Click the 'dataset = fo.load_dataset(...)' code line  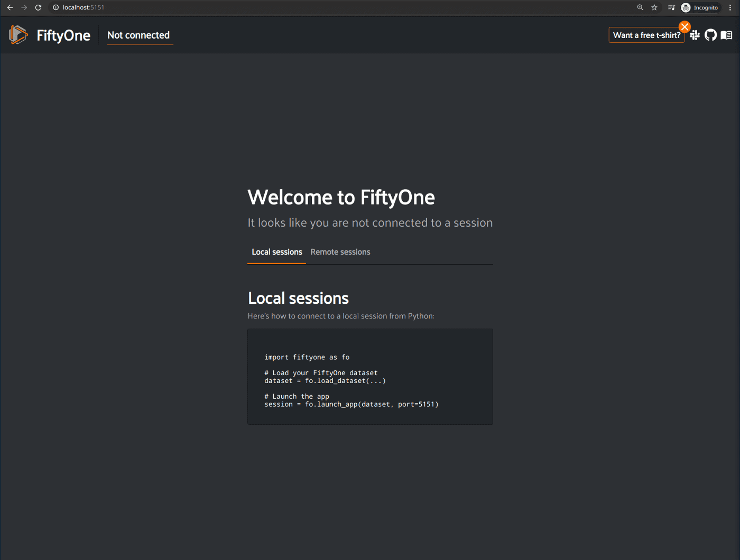coord(325,381)
